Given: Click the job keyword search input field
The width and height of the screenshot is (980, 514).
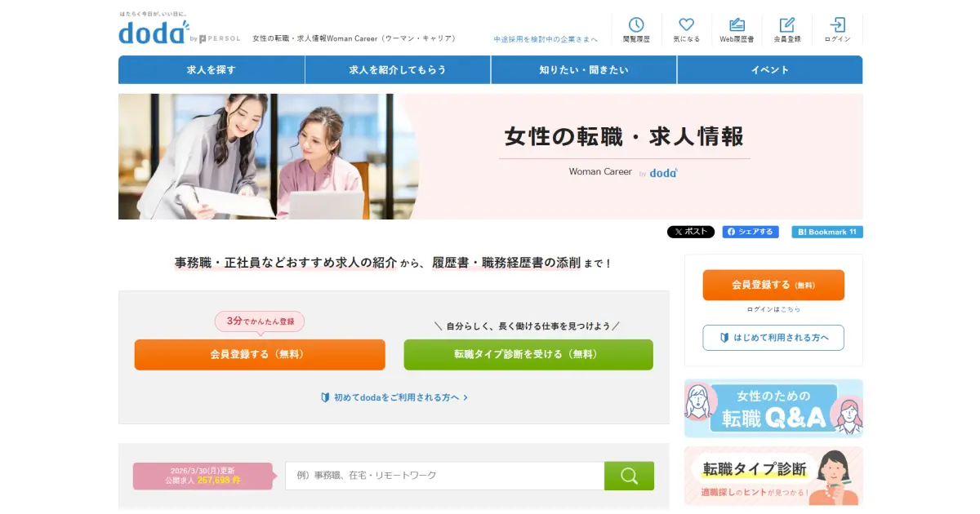Looking at the screenshot, I should click(444, 476).
